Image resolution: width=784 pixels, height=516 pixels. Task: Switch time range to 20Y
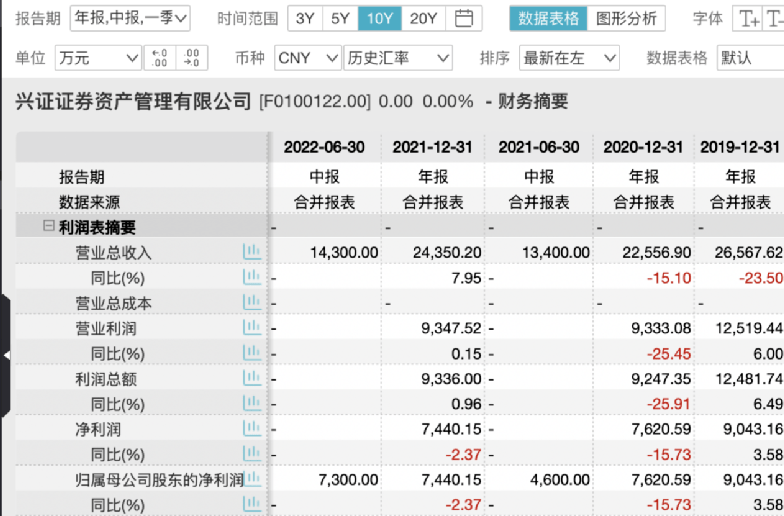click(x=423, y=18)
